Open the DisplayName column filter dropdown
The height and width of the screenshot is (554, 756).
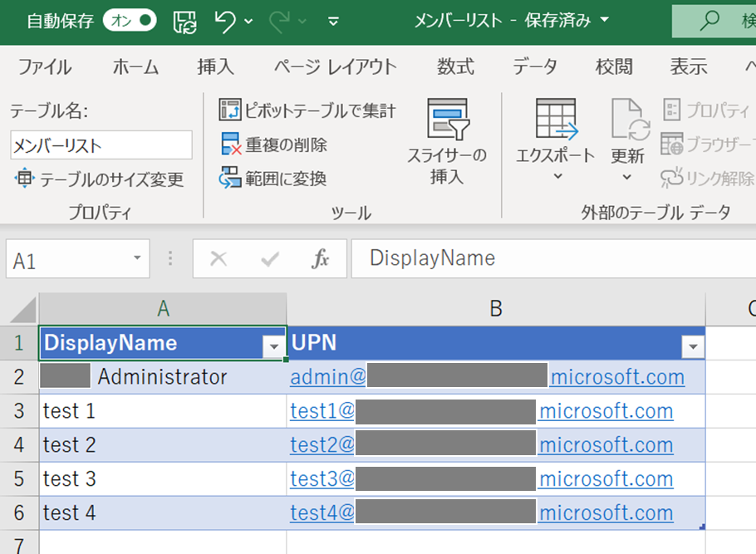click(273, 347)
